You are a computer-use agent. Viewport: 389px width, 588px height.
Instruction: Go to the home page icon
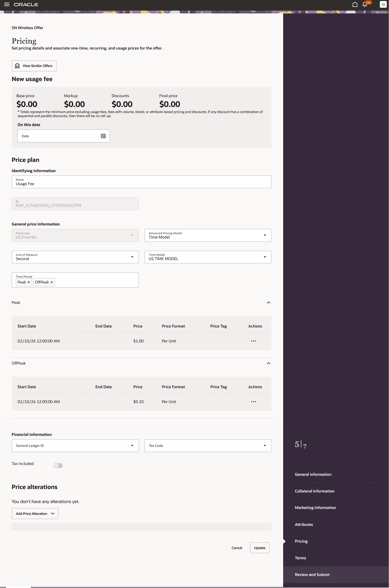355,4
